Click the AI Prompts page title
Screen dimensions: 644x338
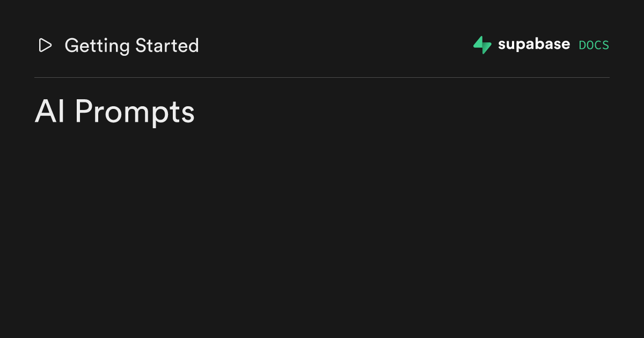pos(115,113)
